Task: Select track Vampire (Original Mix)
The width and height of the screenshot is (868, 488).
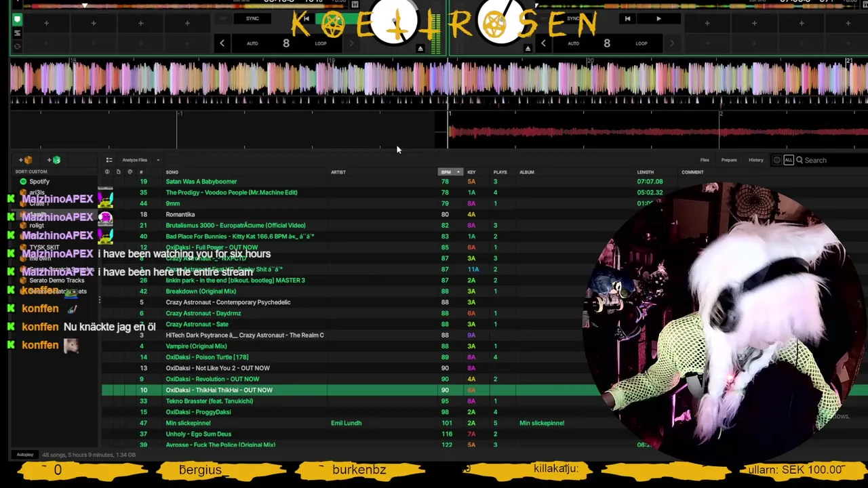Action: tap(197, 346)
